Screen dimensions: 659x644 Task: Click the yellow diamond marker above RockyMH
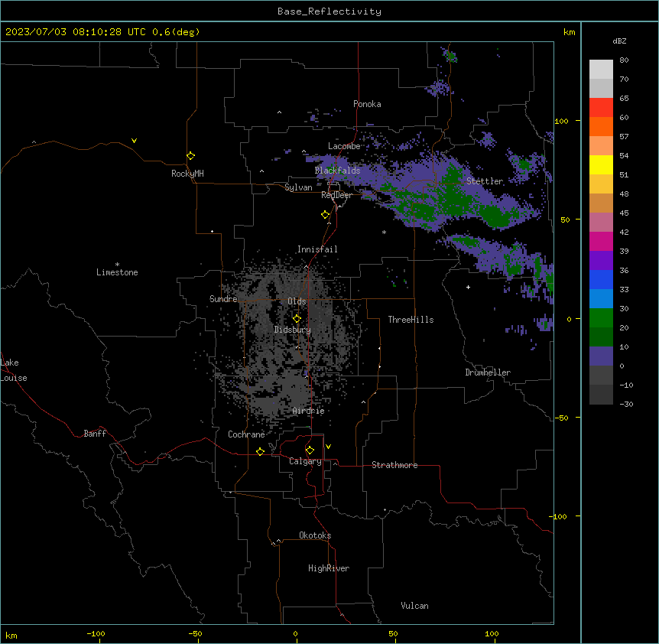pyautogui.click(x=191, y=156)
